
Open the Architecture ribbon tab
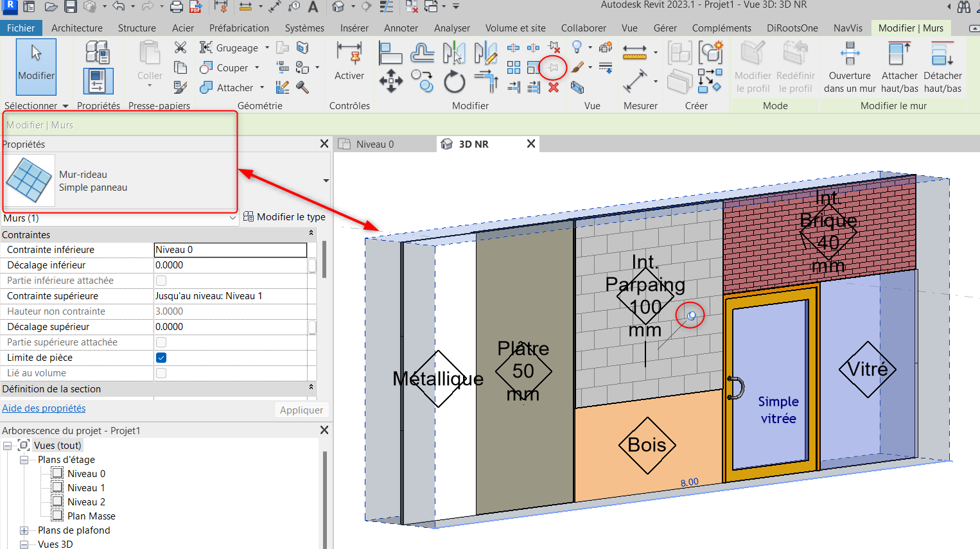click(x=77, y=28)
